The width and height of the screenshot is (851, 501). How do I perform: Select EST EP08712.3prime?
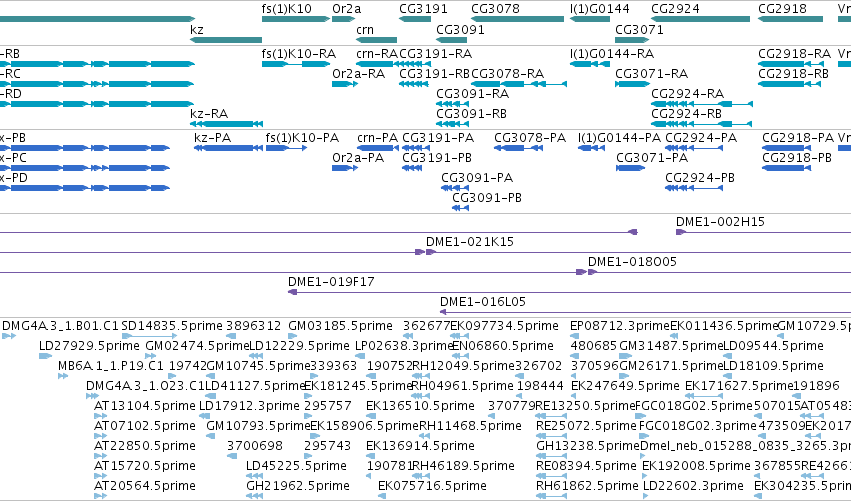pyautogui.click(x=620, y=326)
